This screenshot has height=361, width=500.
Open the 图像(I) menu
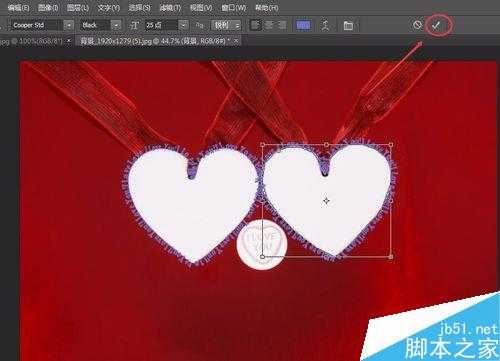point(48,8)
